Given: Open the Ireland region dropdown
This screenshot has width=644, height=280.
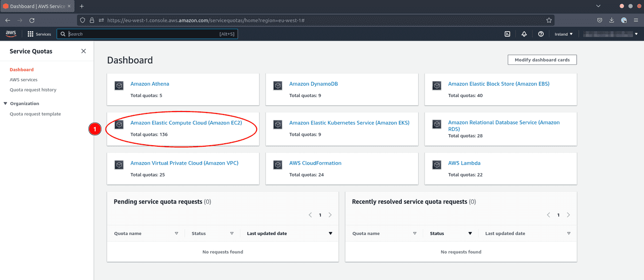Looking at the screenshot, I should click(563, 34).
